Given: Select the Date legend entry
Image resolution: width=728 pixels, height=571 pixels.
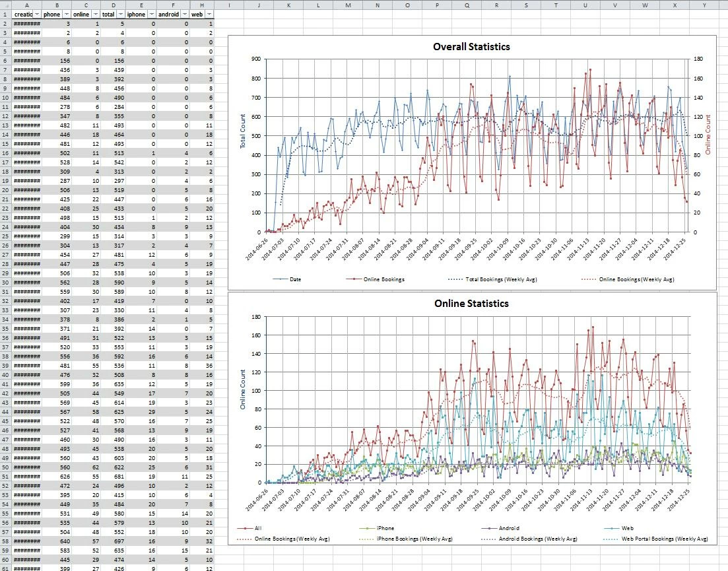Looking at the screenshot, I should click(x=287, y=279).
